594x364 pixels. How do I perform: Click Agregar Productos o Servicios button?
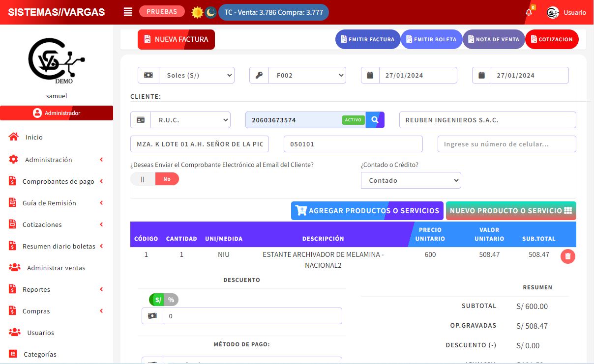click(367, 211)
